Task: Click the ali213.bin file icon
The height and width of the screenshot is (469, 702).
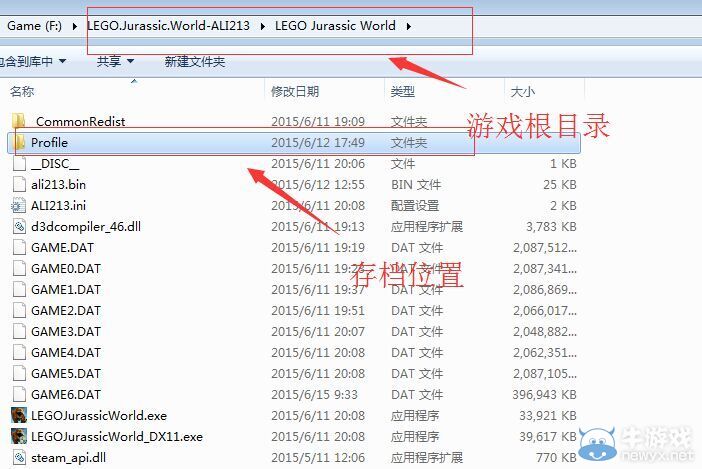Action: click(x=19, y=184)
